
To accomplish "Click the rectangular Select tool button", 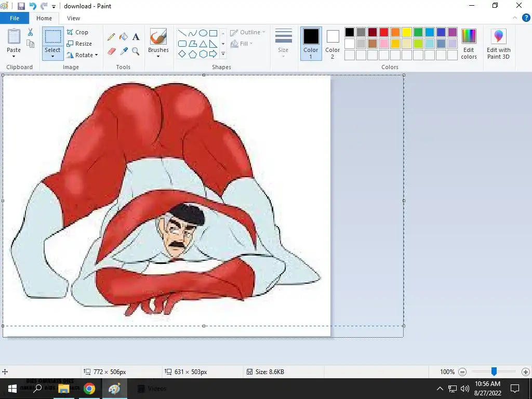I will tap(53, 37).
